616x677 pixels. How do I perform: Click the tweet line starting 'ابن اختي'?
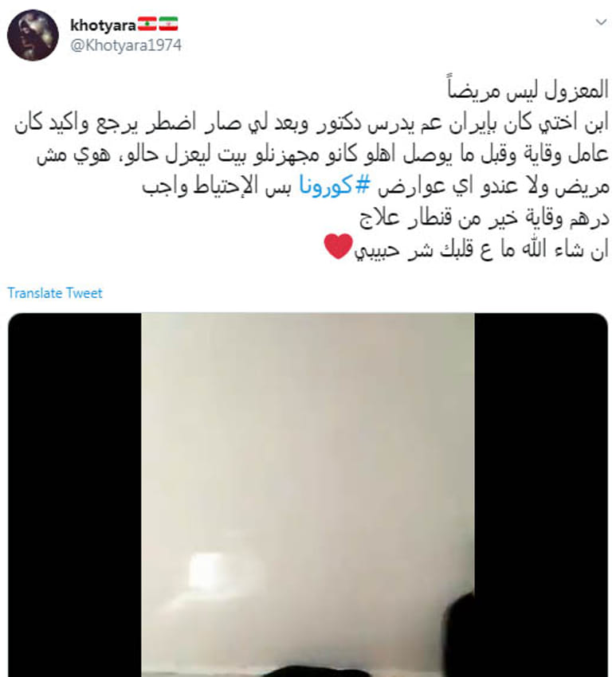(312, 123)
